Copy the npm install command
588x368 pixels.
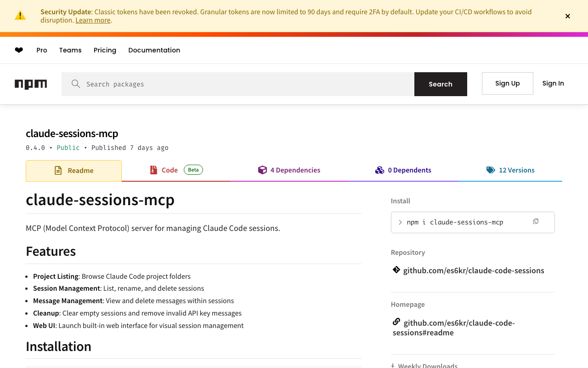536,222
